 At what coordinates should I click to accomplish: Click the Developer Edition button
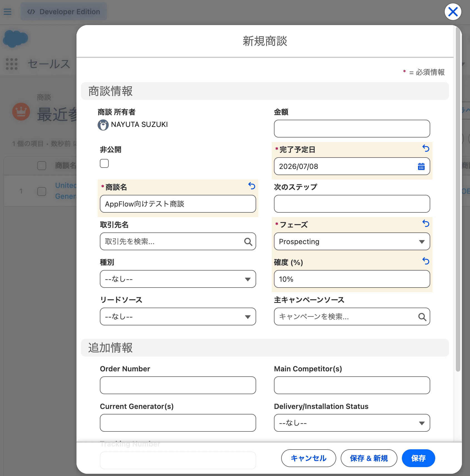point(64,12)
